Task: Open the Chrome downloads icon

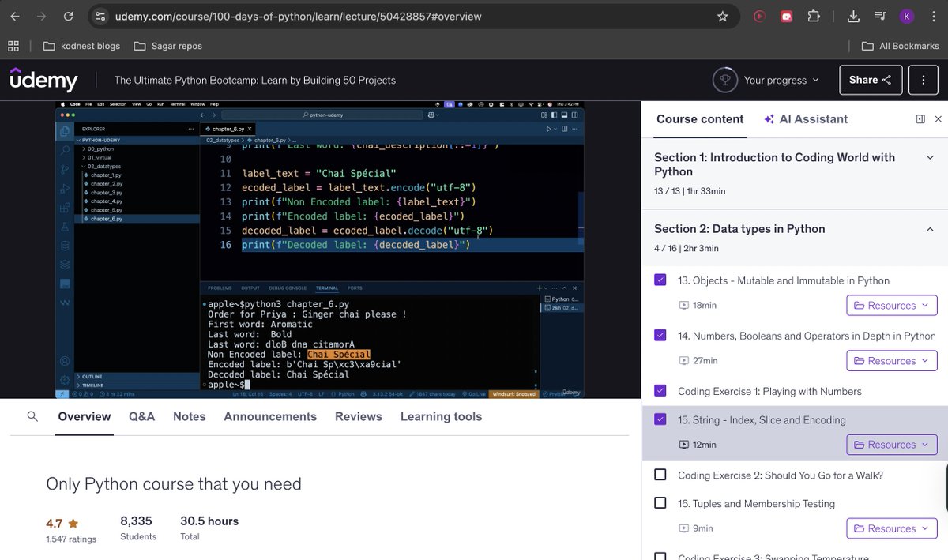Action: point(853,16)
